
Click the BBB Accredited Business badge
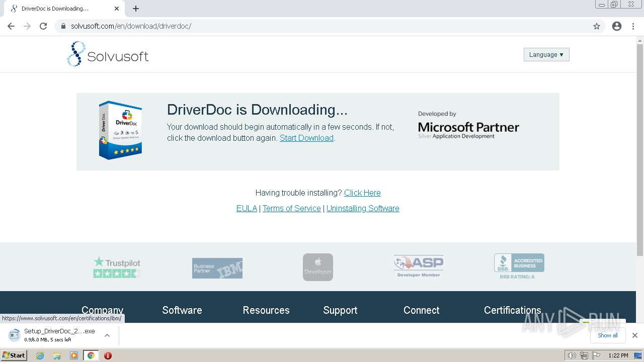(x=519, y=266)
